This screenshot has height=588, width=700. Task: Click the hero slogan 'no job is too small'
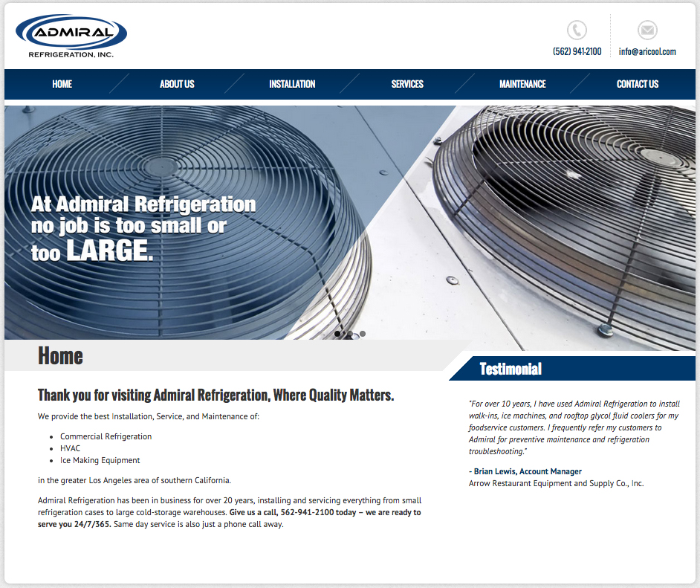tap(143, 227)
